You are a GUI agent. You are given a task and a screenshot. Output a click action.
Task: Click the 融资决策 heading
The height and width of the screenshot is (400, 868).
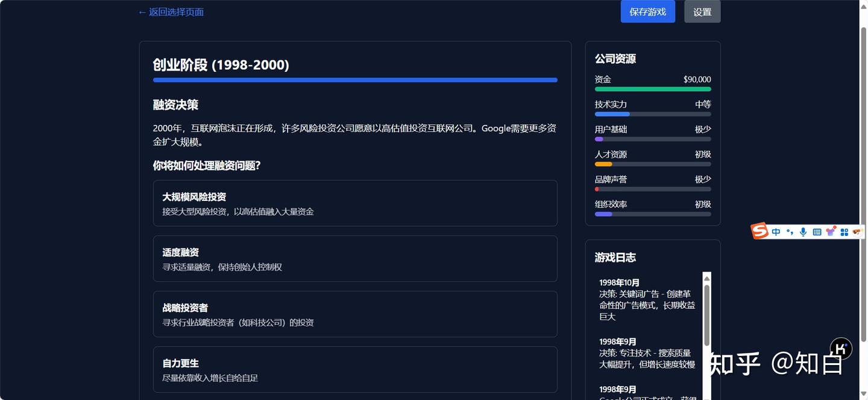tap(175, 105)
